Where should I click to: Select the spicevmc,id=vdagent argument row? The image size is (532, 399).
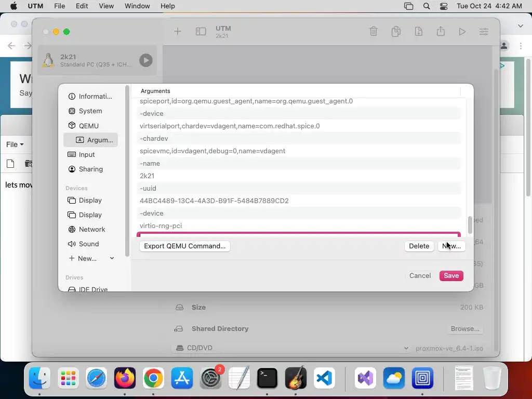coord(299,151)
